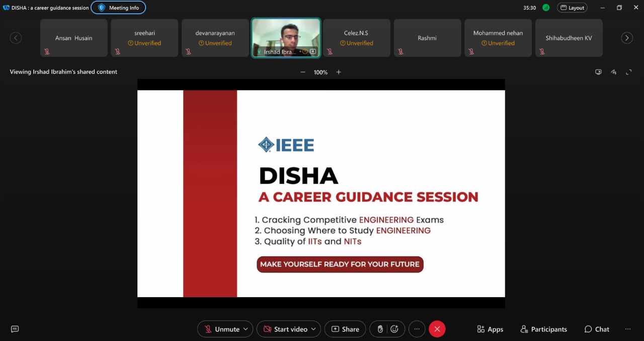Image resolution: width=644 pixels, height=341 pixels.
Task: Open the audio options dropdown arrow beside Unmute
Action: (x=246, y=329)
